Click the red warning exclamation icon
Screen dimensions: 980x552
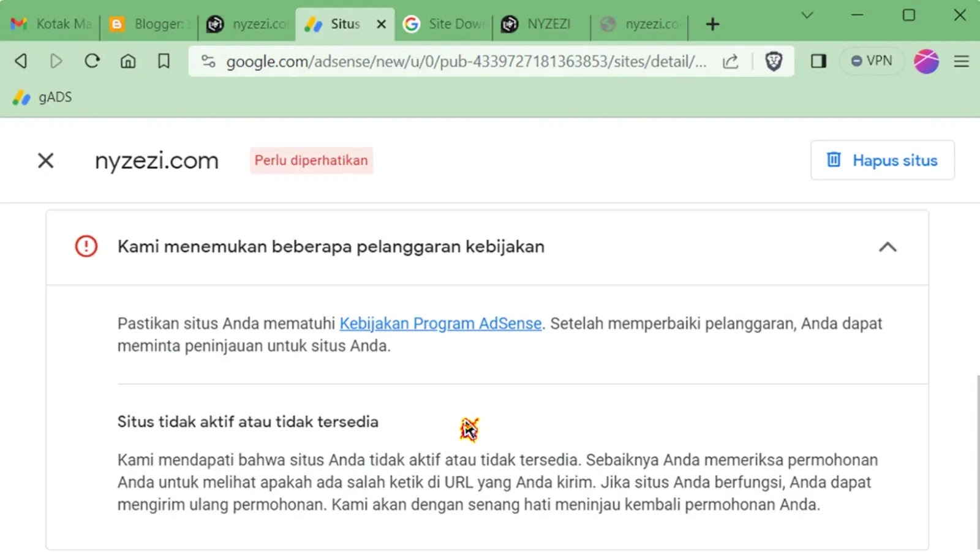pos(86,246)
